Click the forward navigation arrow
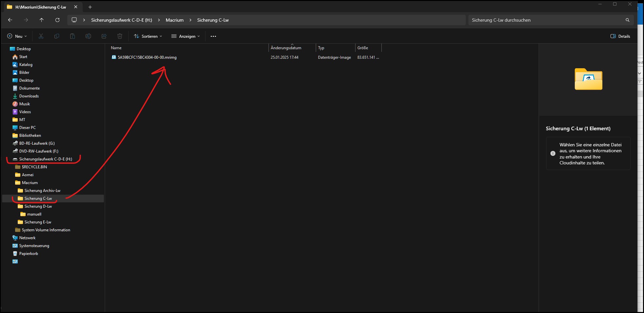This screenshot has width=644, height=313. click(26, 20)
